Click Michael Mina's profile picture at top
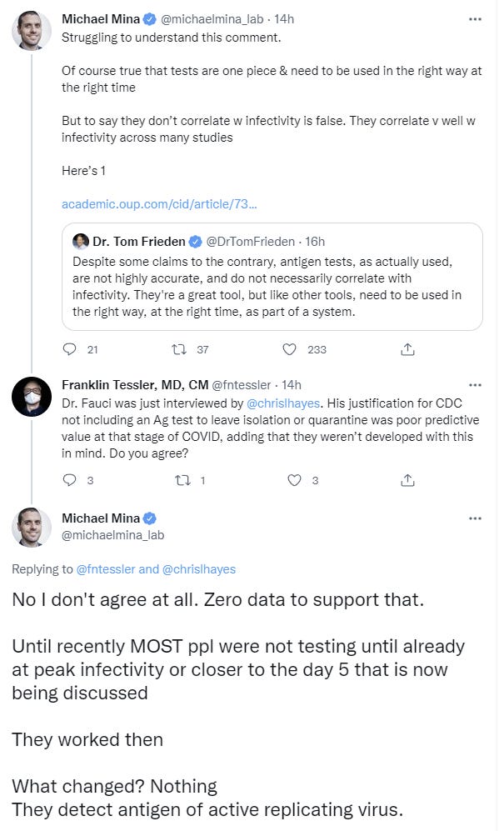Image resolution: width=504 pixels, height=831 pixels. [32, 31]
